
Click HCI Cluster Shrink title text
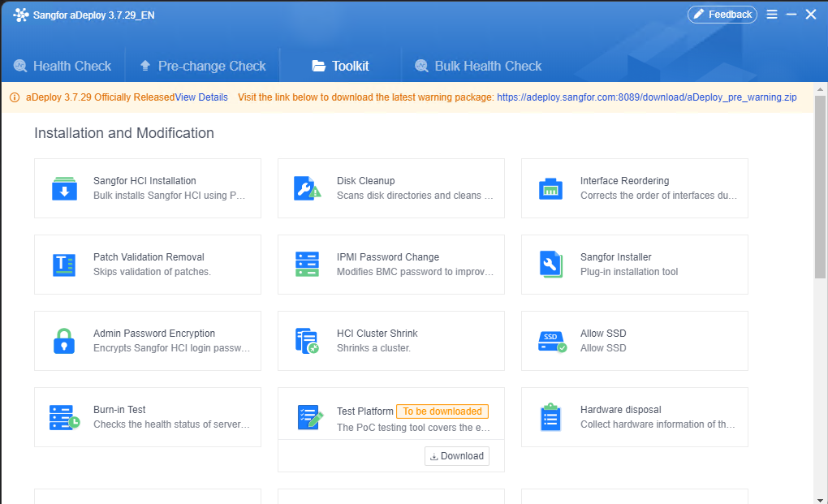point(377,334)
